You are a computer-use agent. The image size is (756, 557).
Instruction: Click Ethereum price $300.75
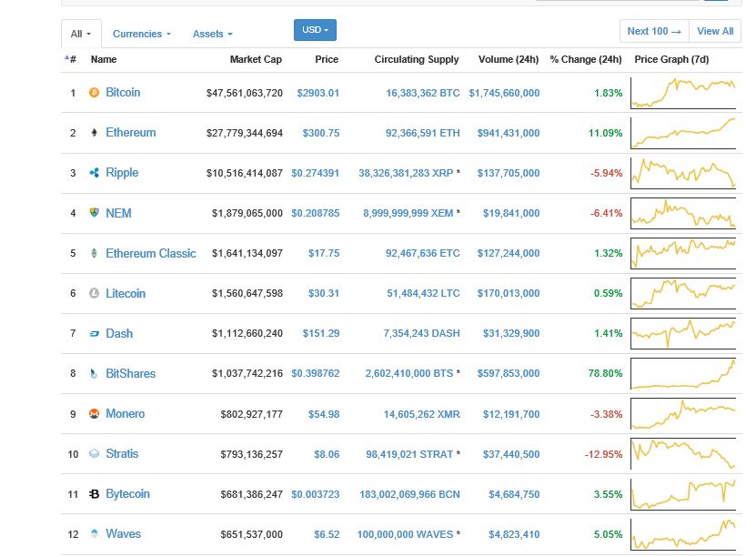(320, 133)
